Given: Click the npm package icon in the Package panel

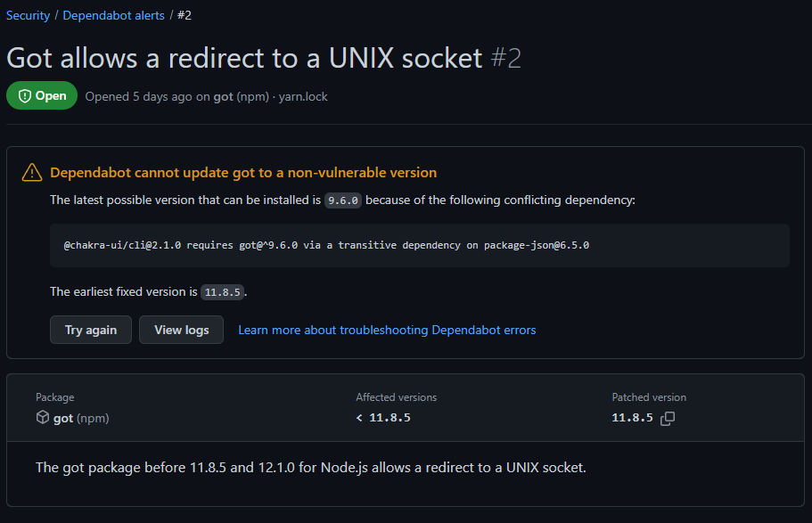Looking at the screenshot, I should click(x=41, y=417).
